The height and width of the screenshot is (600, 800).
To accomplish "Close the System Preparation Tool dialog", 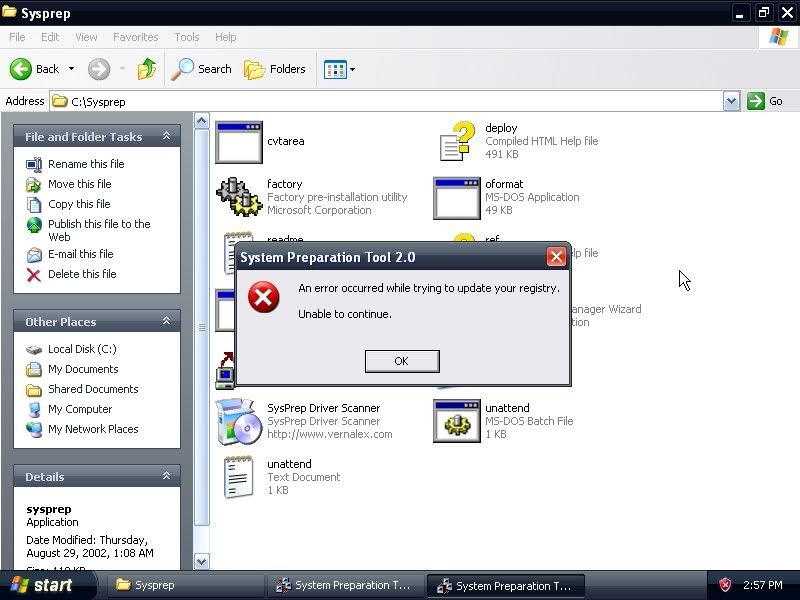I will coord(556,257).
